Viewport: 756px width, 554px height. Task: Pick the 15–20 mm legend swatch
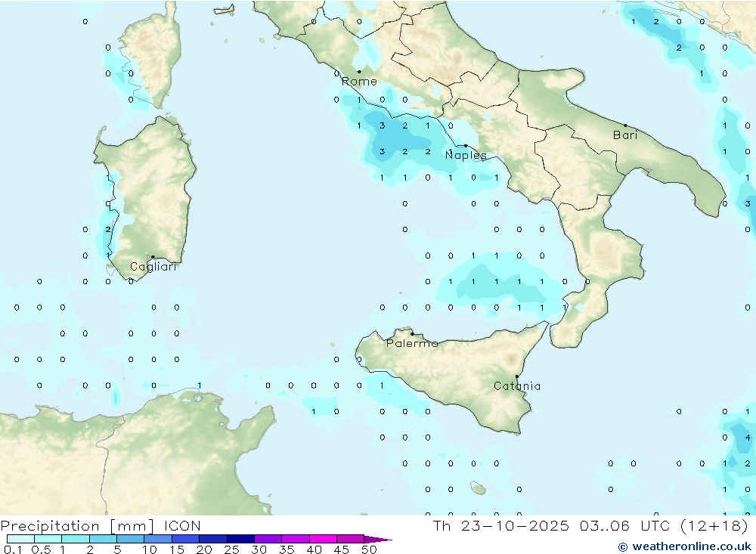(186, 539)
